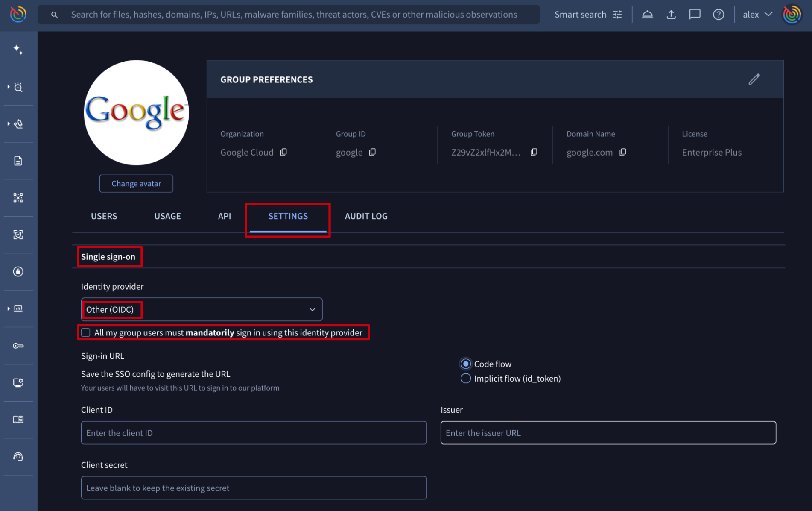Click the Single sign-on section heading

(x=108, y=257)
